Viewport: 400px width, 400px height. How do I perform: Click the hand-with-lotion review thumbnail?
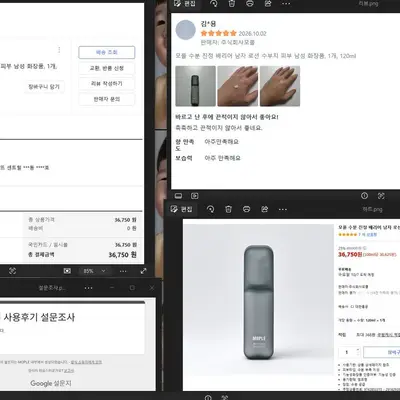pyautogui.click(x=238, y=86)
